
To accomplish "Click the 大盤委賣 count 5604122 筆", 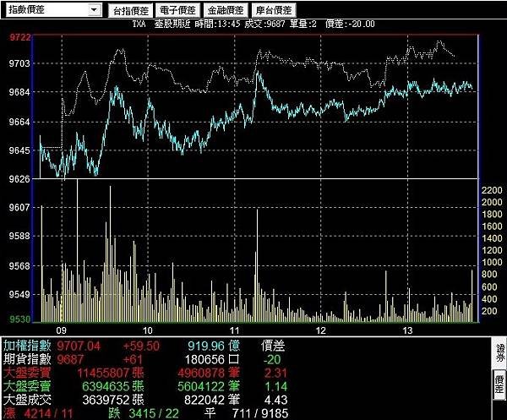I will coord(209,386).
